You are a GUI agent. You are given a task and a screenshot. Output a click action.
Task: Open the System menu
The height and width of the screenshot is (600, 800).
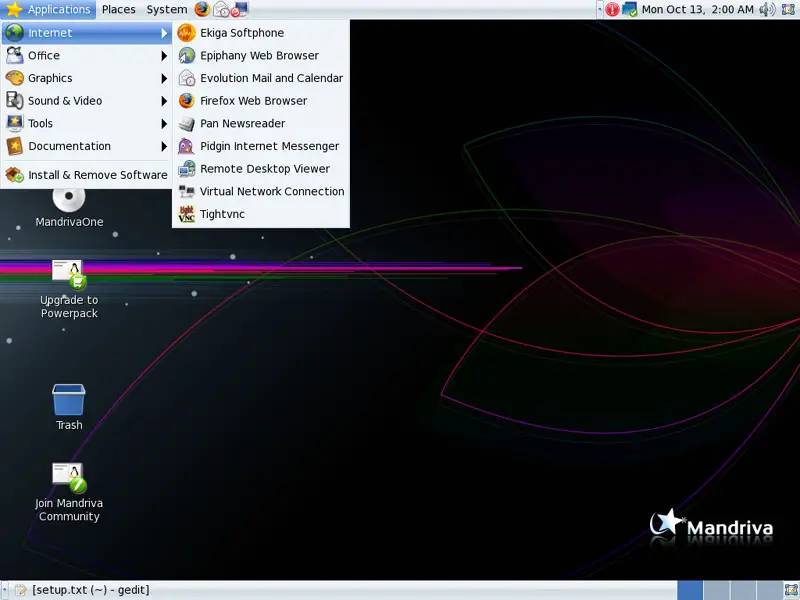[167, 9]
